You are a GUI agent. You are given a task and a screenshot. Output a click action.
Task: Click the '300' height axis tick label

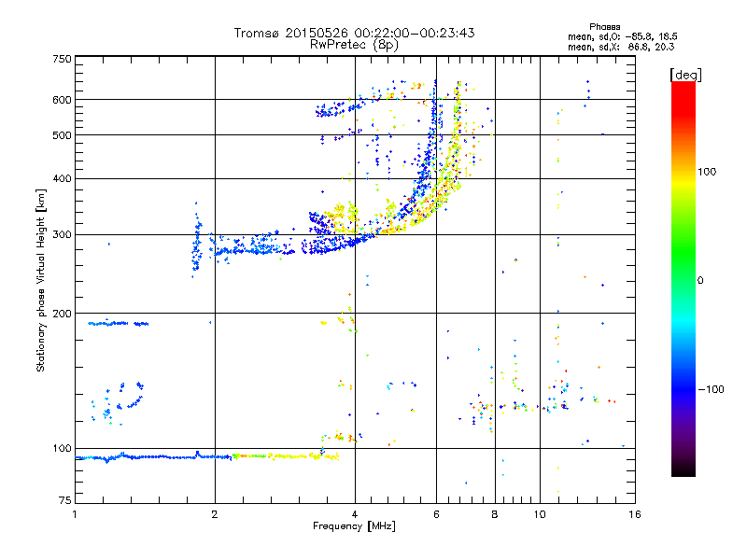62,235
